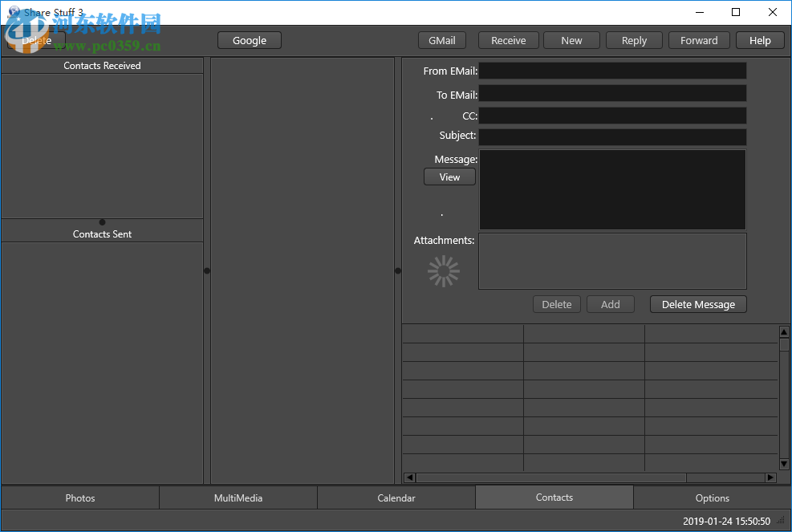Focus the To EMail field
This screenshot has height=532, width=792.
tap(612, 95)
